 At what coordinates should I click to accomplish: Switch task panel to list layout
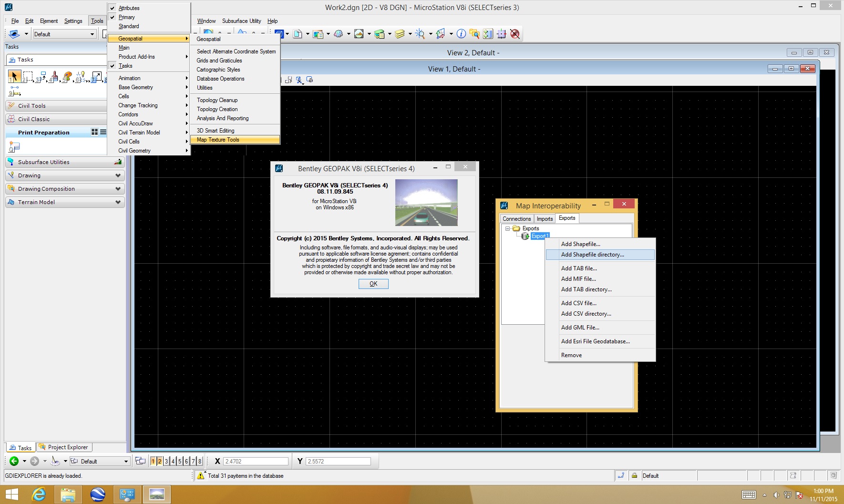point(103,132)
